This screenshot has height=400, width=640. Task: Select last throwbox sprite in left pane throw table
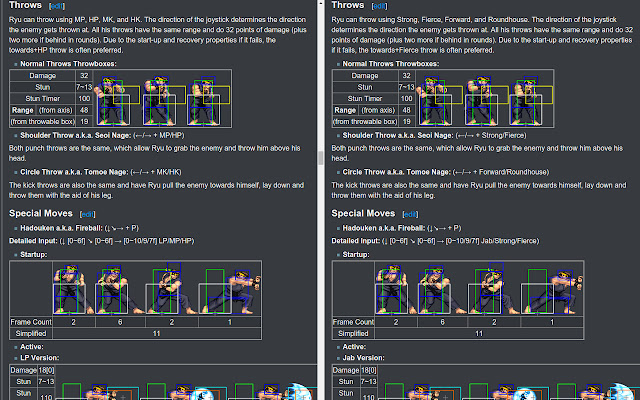207,100
